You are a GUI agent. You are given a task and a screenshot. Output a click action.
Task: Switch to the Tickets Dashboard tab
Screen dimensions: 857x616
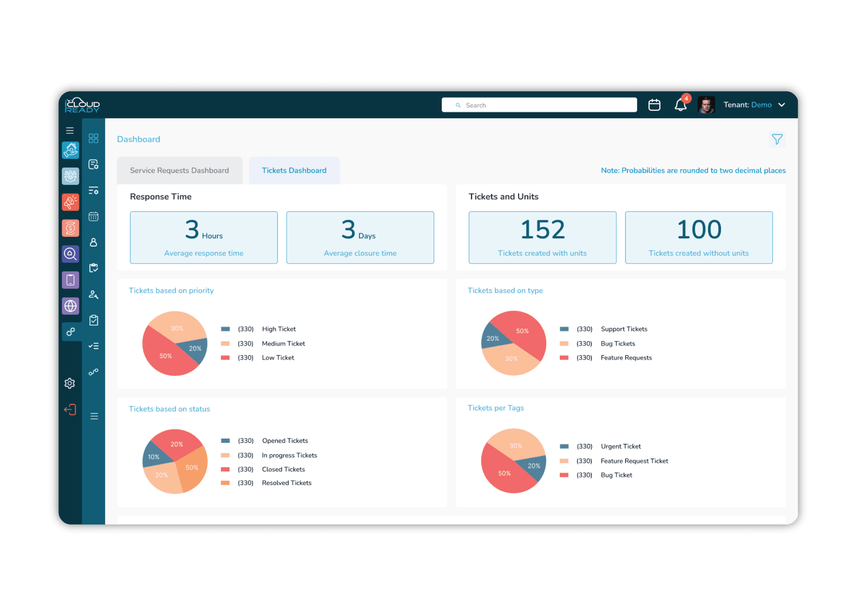pyautogui.click(x=294, y=170)
